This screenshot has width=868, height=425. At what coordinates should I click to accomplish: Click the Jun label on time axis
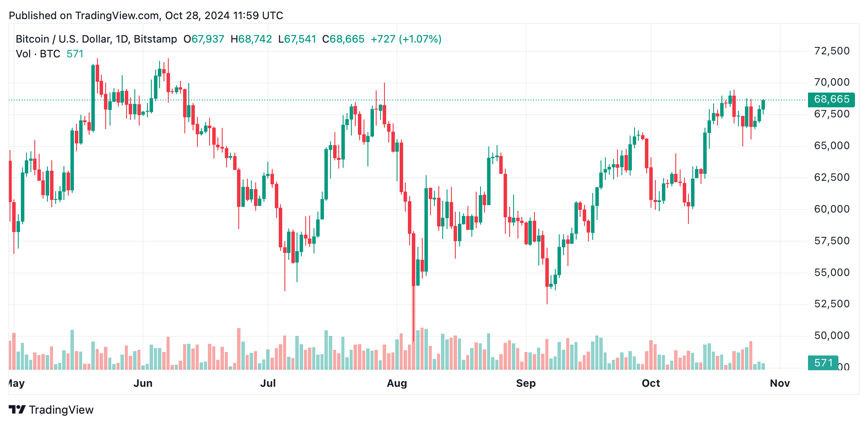(143, 383)
